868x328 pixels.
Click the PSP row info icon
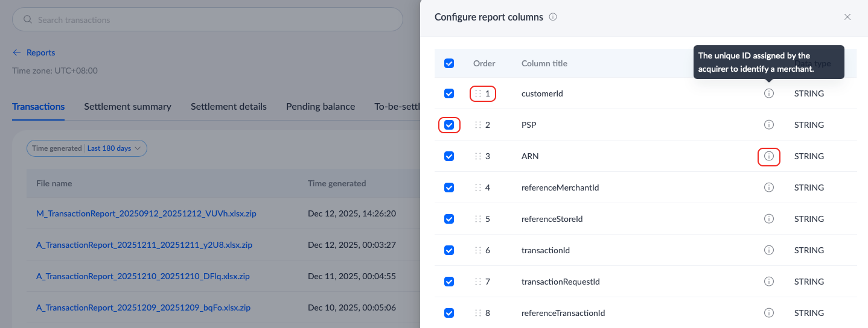click(x=768, y=125)
